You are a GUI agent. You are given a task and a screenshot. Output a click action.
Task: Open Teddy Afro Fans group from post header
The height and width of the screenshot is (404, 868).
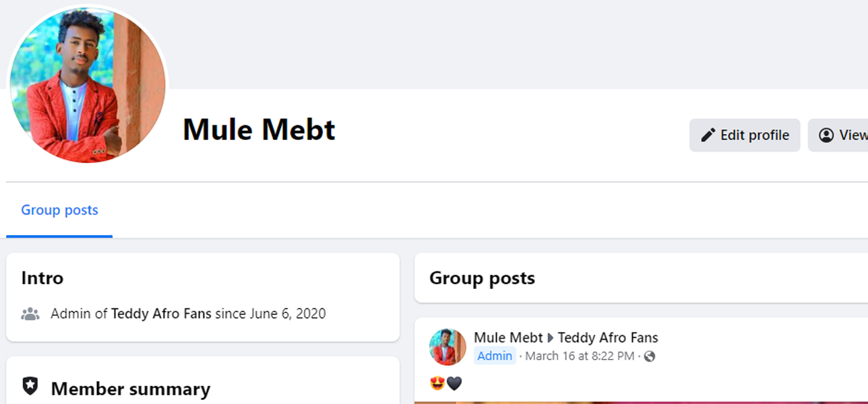click(608, 338)
